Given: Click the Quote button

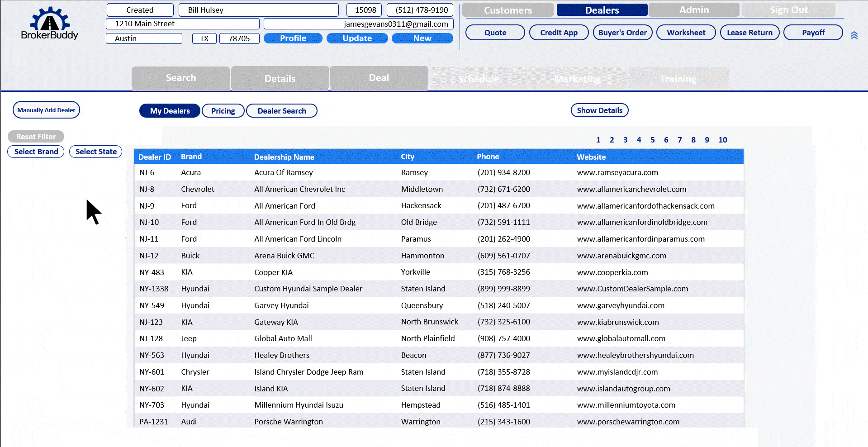Looking at the screenshot, I should pos(495,33).
